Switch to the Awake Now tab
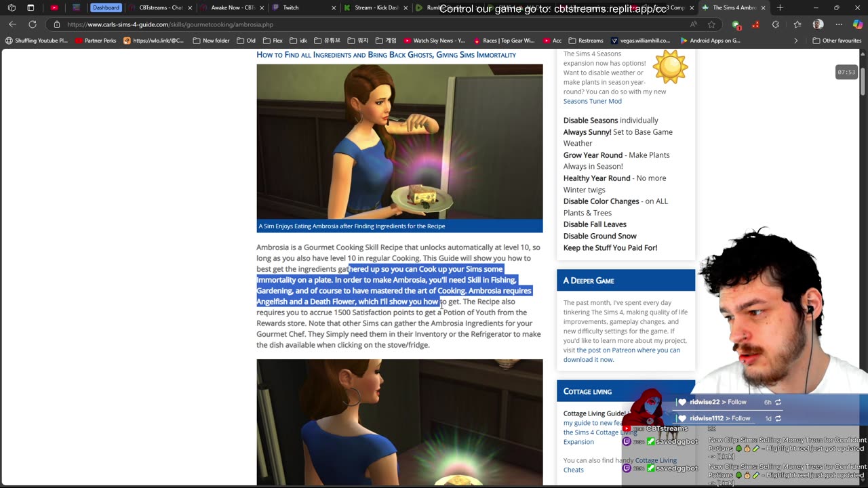 click(232, 7)
